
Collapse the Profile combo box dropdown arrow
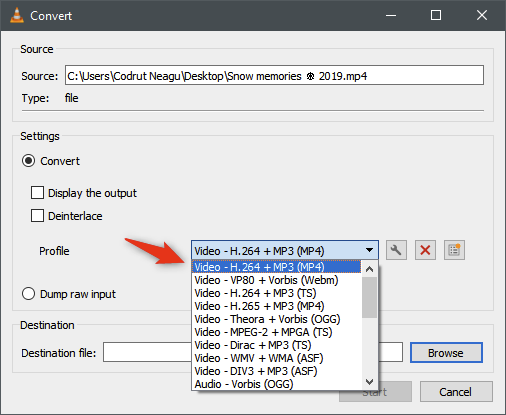coord(369,250)
